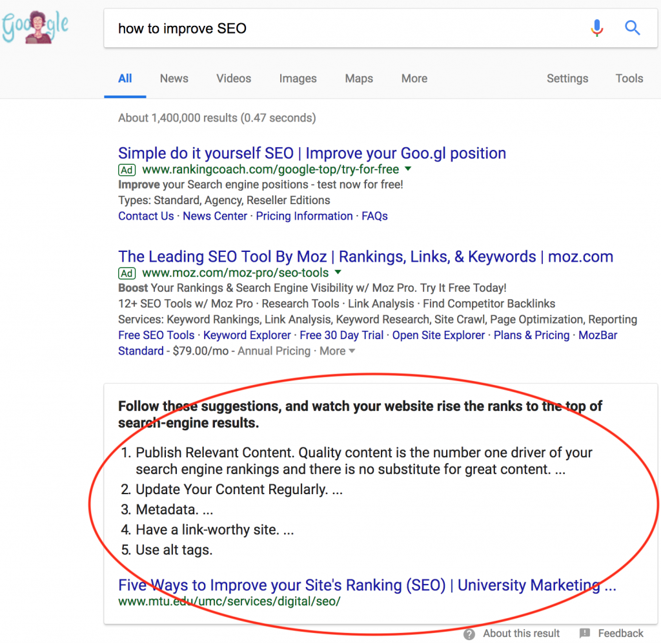The width and height of the screenshot is (661, 644).
Task: Open the Open Site Explorer sitelink
Action: (x=438, y=335)
